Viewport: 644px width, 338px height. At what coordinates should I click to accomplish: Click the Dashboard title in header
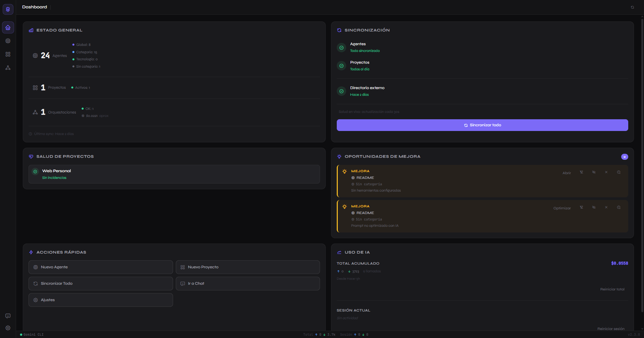coord(35,7)
